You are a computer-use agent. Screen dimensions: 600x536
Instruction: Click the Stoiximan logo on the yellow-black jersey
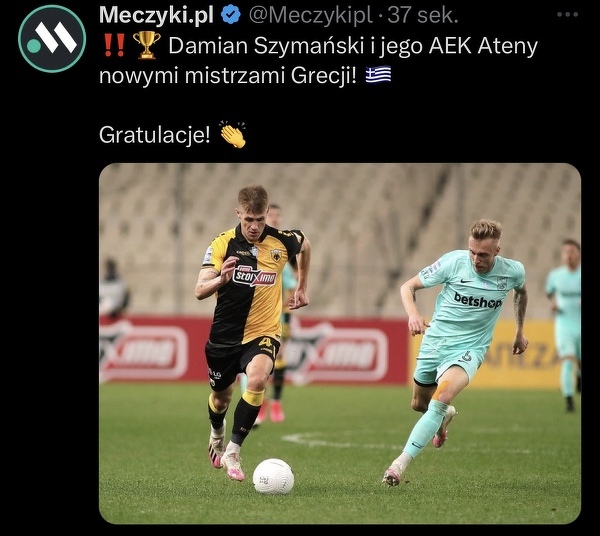[x=254, y=275]
